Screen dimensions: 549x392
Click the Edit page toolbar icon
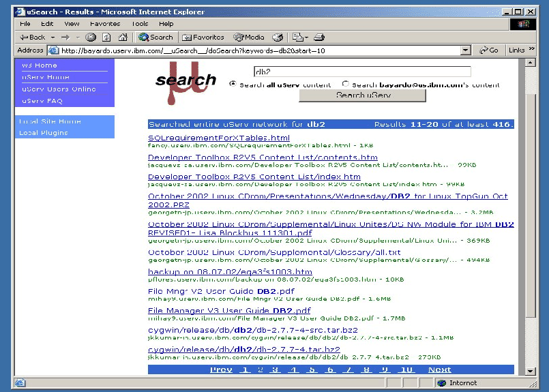tap(297, 37)
